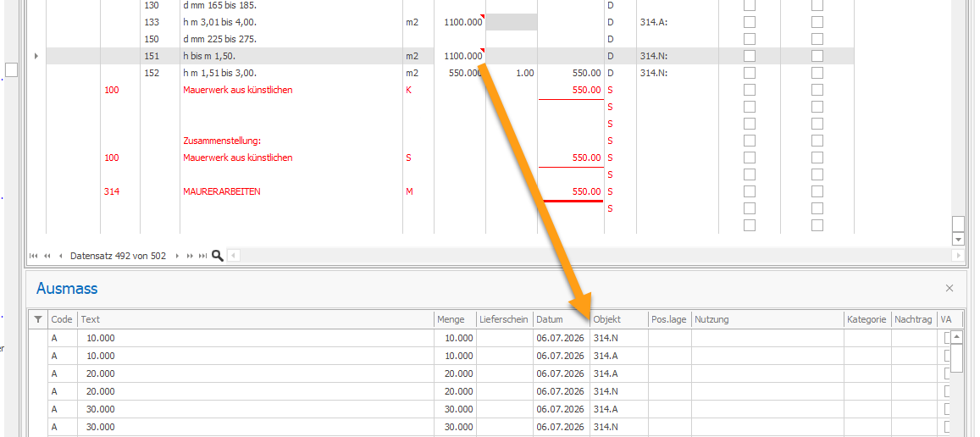Click Nutzung column header

[x=767, y=319]
